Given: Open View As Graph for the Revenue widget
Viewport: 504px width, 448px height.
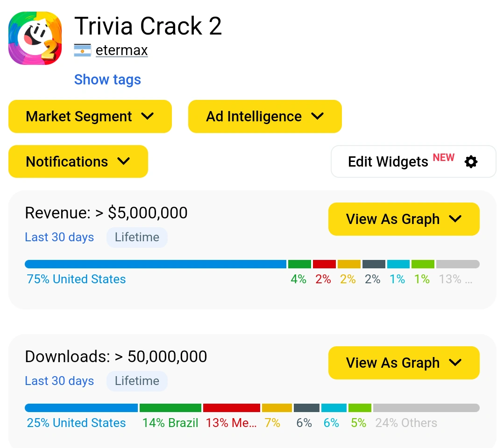Looking at the screenshot, I should point(404,219).
